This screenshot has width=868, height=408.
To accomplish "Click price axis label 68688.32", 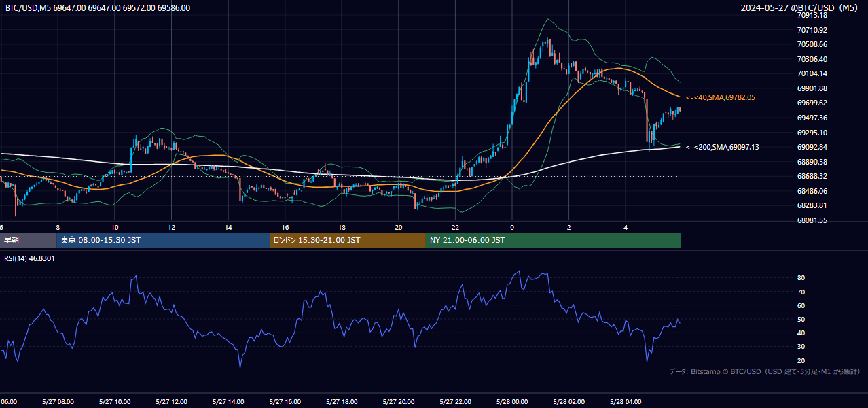I will click(x=812, y=176).
